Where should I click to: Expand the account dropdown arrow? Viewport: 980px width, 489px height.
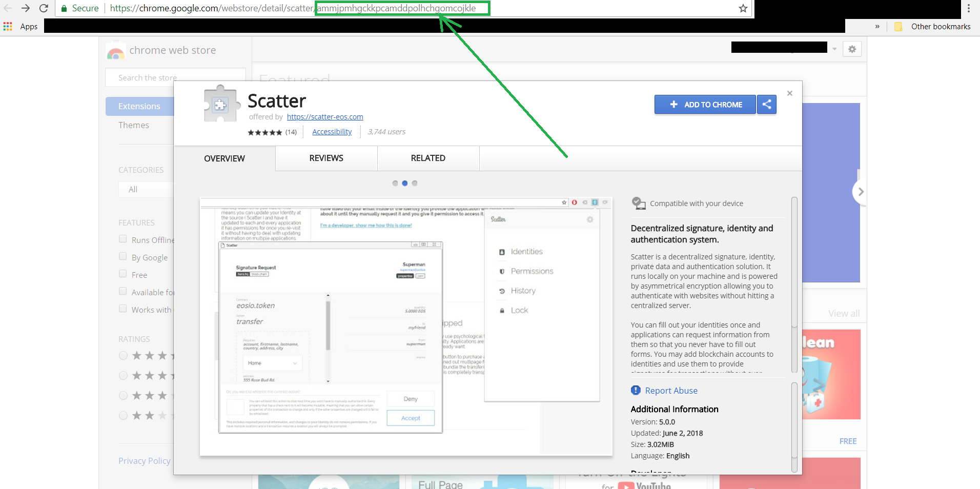[834, 49]
